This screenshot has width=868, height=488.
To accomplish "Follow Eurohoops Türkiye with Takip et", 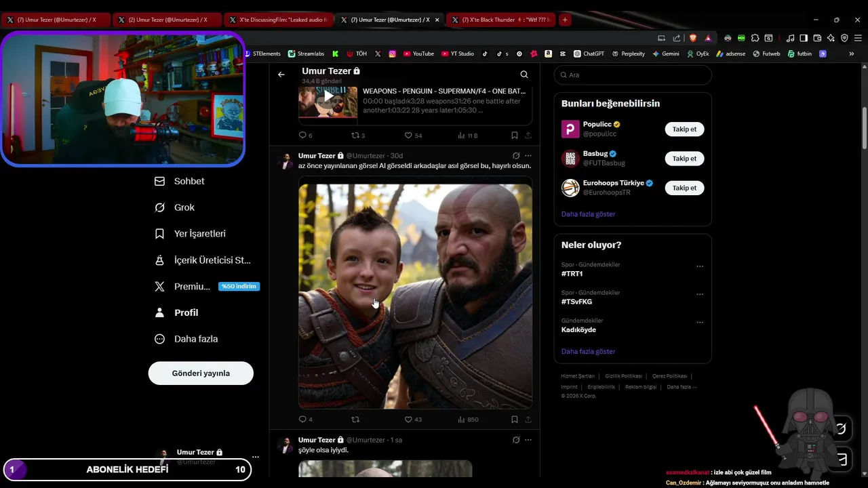I will [x=684, y=188].
